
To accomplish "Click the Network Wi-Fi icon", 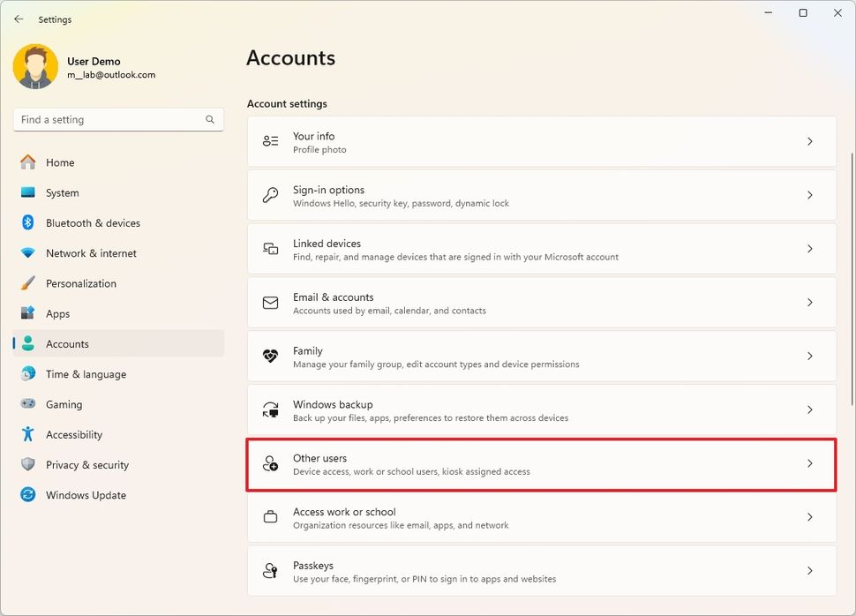I will click(x=28, y=253).
